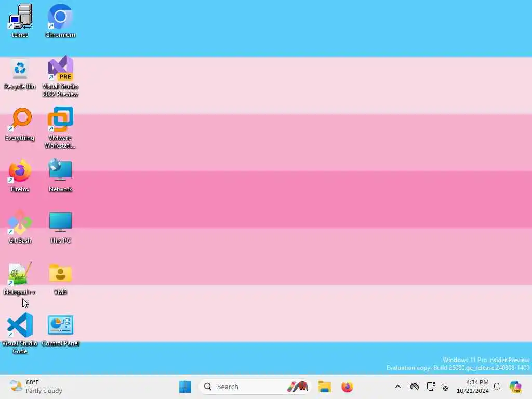This screenshot has width=532, height=399.
Task: Select the telnet desktop shortcut
Action: [x=20, y=21]
